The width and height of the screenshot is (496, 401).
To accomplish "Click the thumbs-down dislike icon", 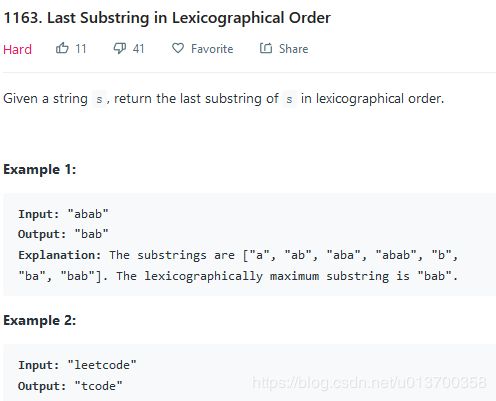I will (x=120, y=48).
